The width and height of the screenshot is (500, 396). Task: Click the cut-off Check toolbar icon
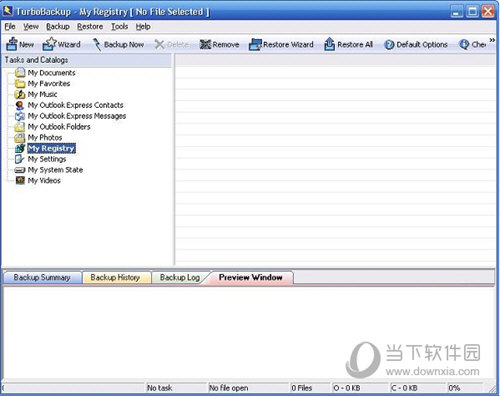pos(464,44)
